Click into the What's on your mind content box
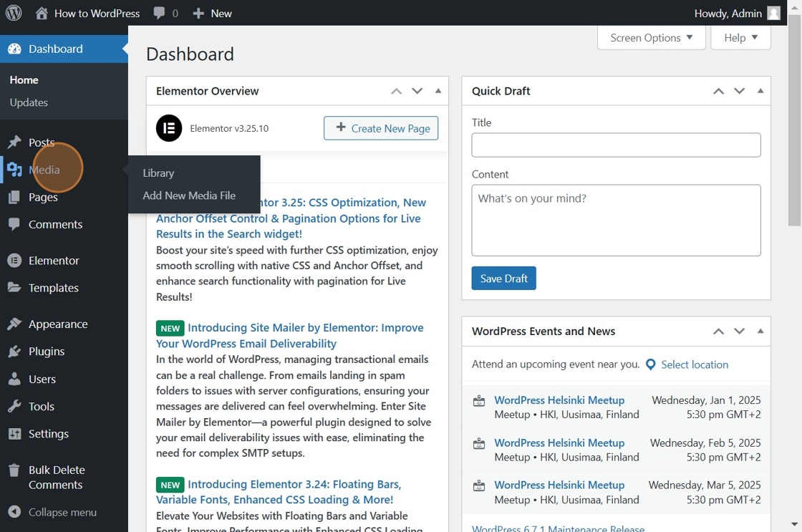Screen dimensions: 802x532 pos(616,220)
